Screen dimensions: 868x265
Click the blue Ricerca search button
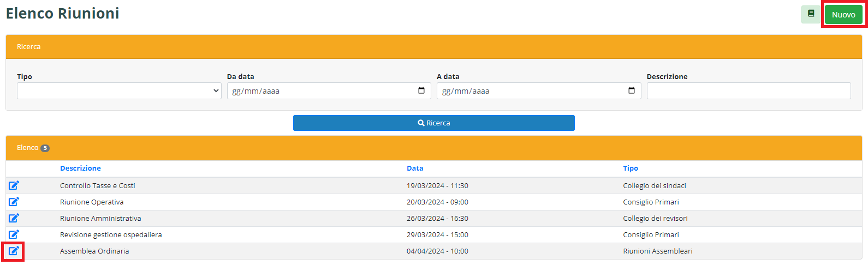[433, 123]
